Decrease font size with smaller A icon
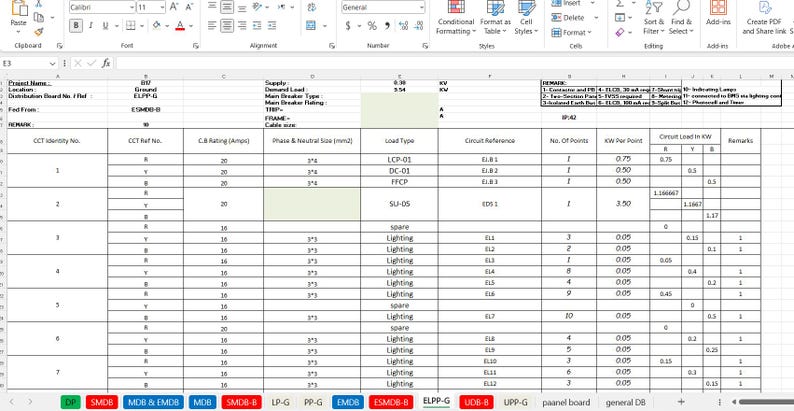The height and width of the screenshot is (411, 794). tap(189, 7)
